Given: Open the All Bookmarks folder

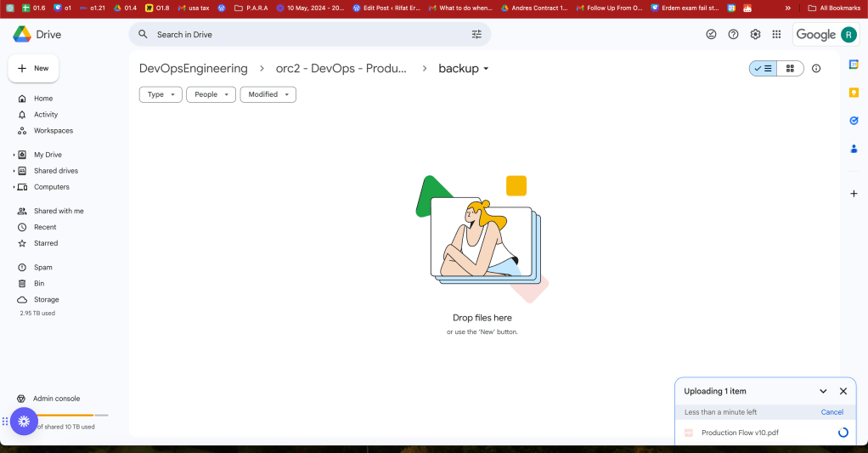Looking at the screenshot, I should [x=834, y=8].
